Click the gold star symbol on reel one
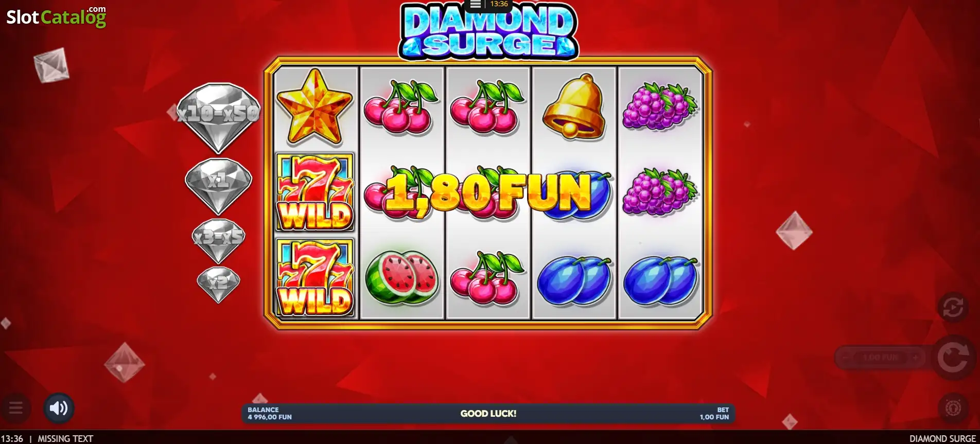This screenshot has width=980, height=444. pos(314,106)
